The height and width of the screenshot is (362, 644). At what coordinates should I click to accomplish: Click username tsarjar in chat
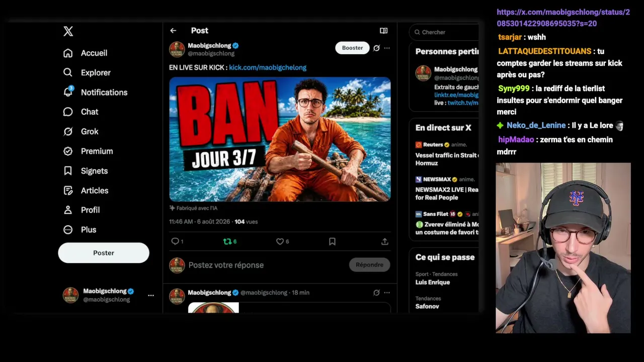pyautogui.click(x=510, y=37)
